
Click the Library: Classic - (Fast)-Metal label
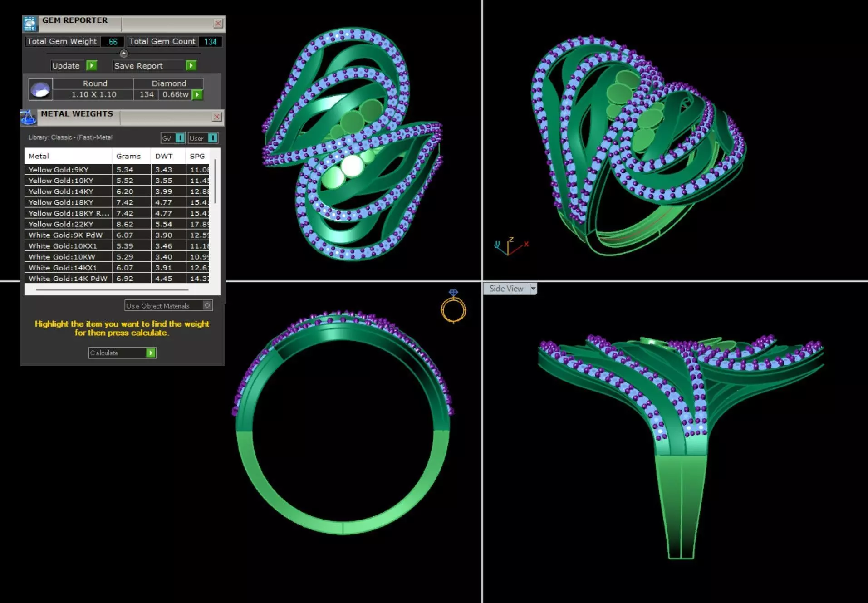tap(70, 137)
